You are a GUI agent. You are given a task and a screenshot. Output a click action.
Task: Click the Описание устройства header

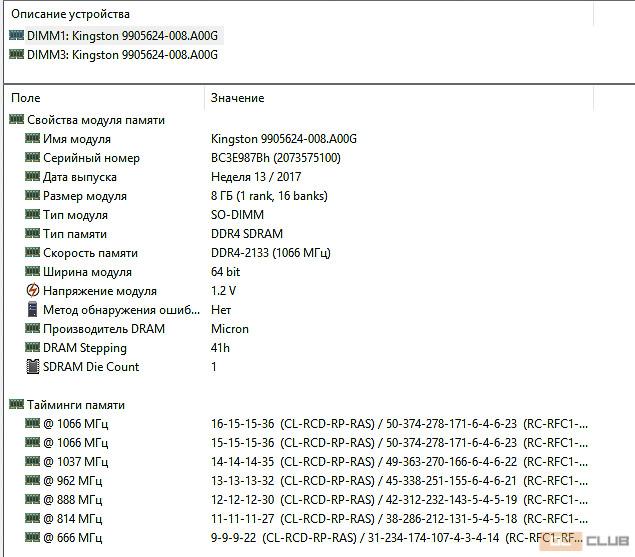[x=70, y=14]
